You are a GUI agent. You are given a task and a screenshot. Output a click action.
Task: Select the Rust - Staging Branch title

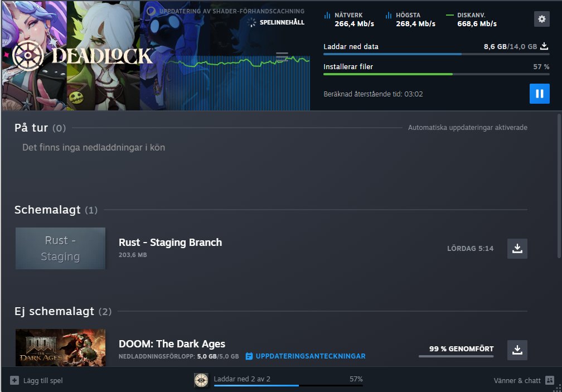(170, 242)
